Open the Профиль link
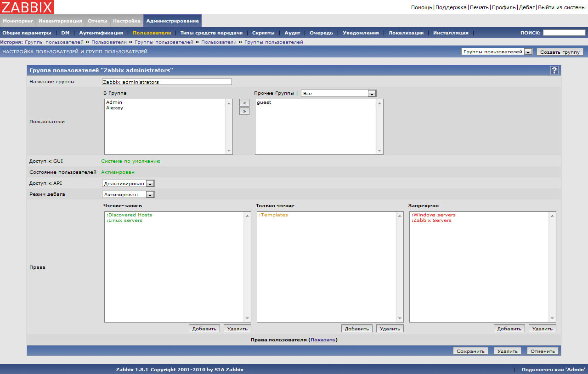Screen dimensions: 588x374 click(504, 7)
